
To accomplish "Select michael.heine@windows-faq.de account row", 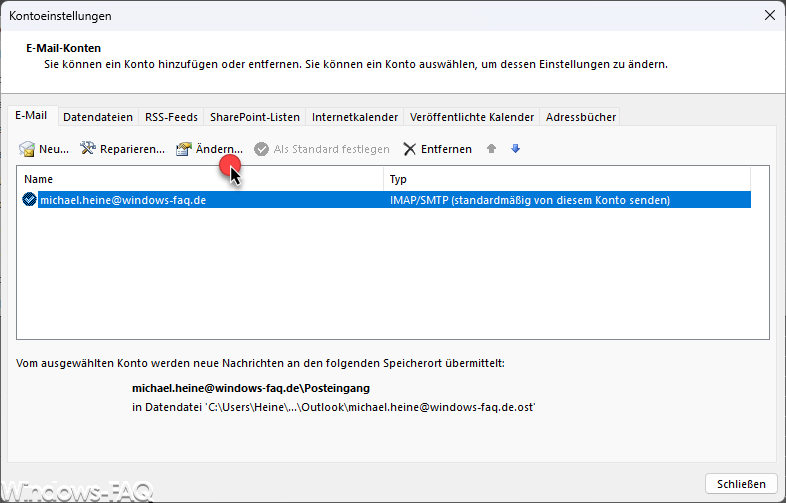I will click(x=386, y=200).
